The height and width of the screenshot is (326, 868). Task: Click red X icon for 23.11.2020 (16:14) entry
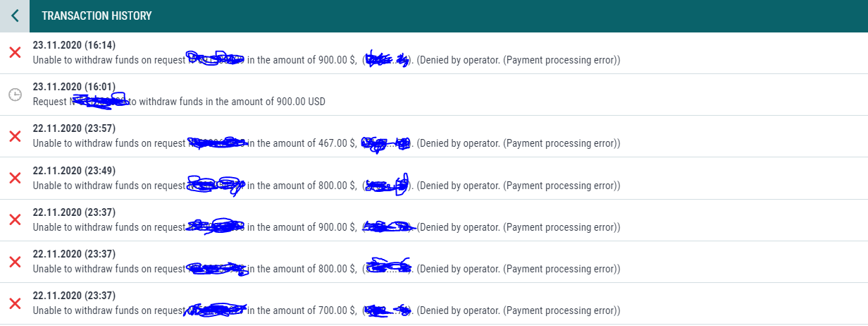(x=15, y=53)
